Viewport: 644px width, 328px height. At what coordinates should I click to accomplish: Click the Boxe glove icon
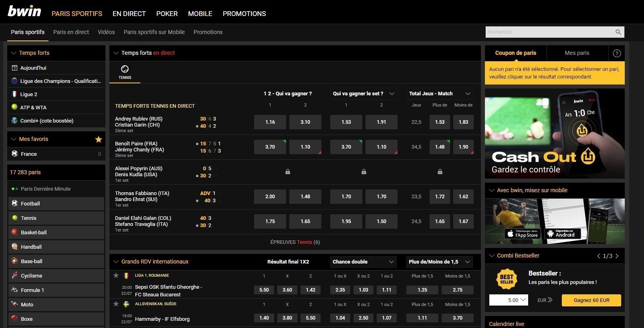tap(15, 319)
